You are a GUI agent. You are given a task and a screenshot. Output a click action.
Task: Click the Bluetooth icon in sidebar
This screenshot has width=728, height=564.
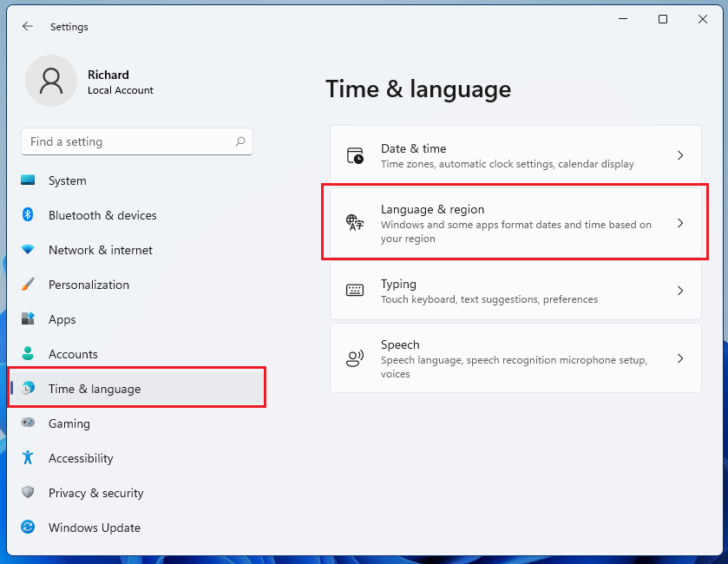pos(28,215)
